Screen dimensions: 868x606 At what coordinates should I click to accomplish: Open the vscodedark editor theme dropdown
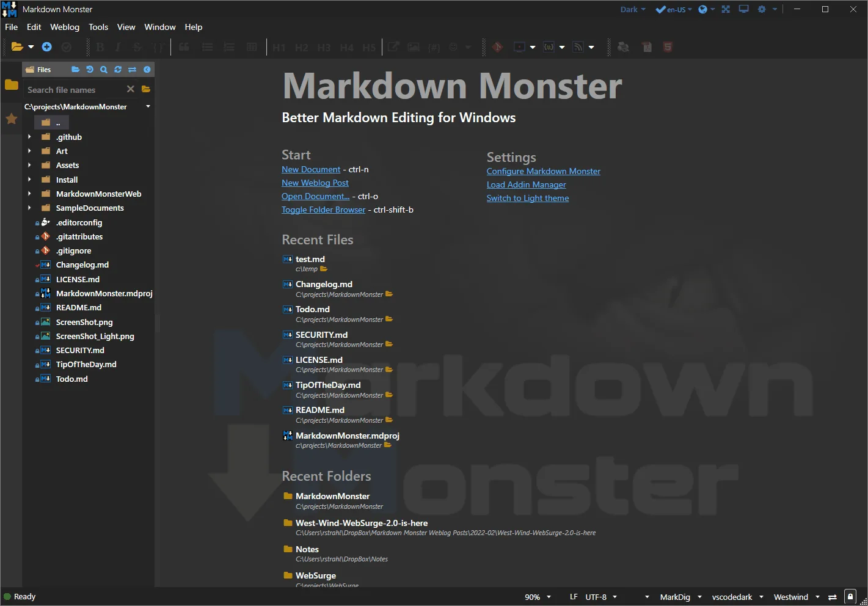(x=738, y=597)
